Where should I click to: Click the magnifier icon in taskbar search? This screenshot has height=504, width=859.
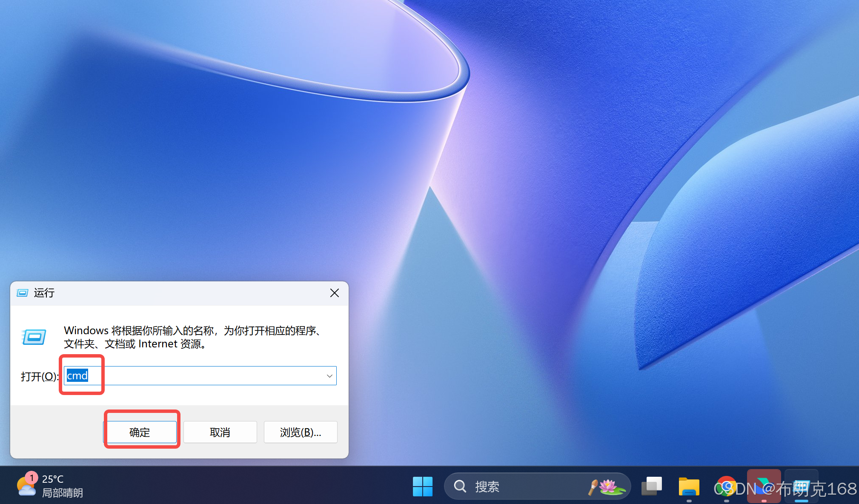coord(460,486)
